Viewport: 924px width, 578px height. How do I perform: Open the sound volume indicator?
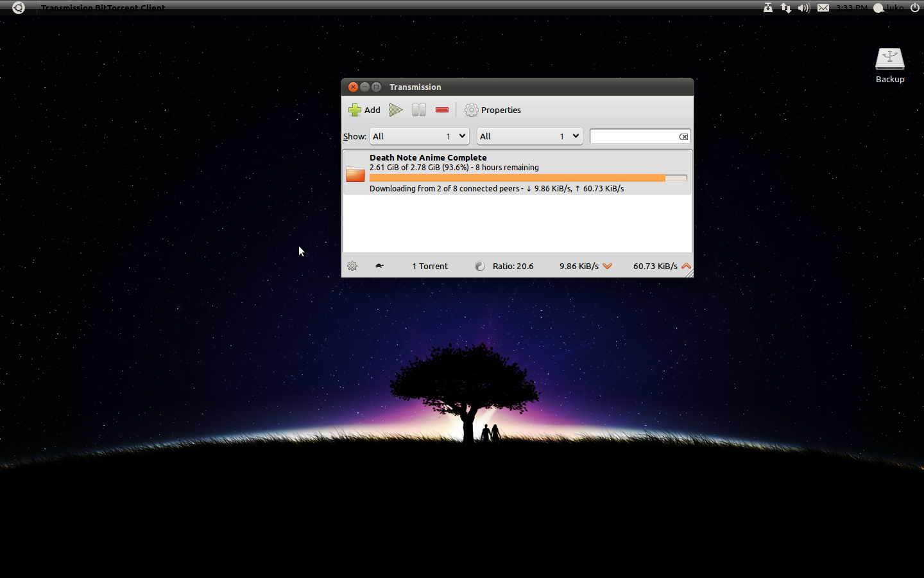click(x=804, y=8)
